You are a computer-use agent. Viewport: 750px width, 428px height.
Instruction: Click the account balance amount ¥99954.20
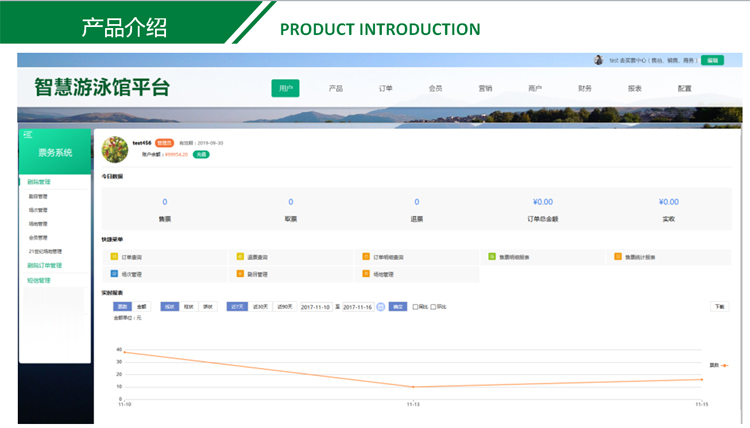(x=176, y=154)
